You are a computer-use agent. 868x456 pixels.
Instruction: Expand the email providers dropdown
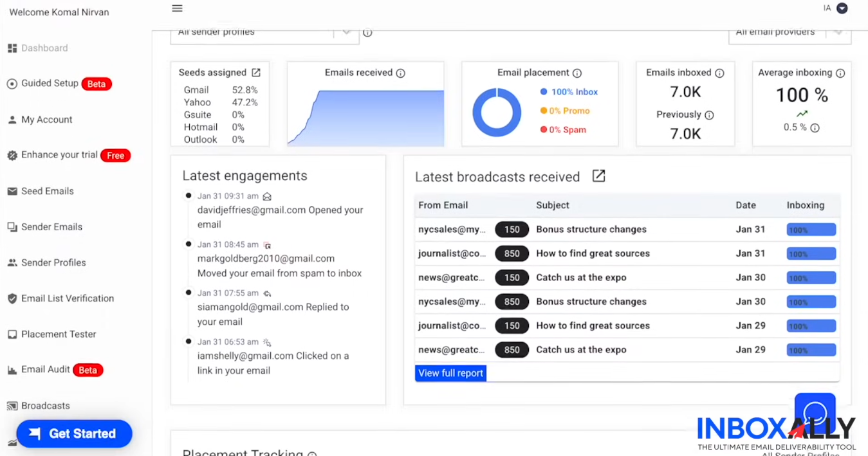coord(838,32)
